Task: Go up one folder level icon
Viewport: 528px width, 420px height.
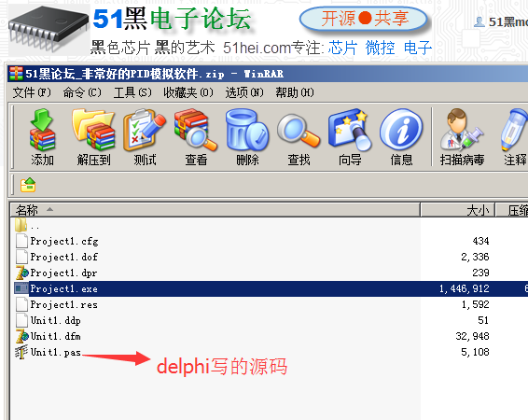Action: coord(28,185)
